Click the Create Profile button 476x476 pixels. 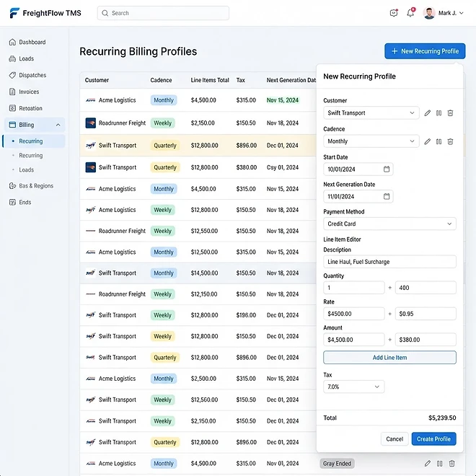coord(433,439)
